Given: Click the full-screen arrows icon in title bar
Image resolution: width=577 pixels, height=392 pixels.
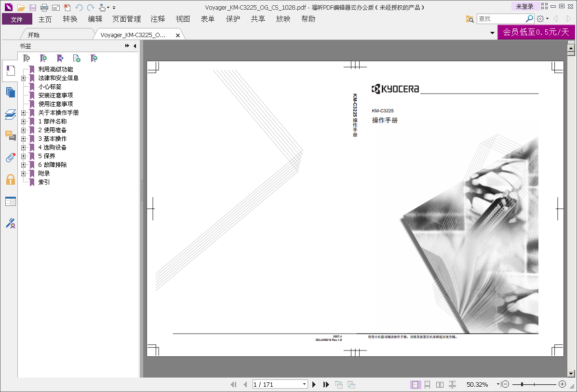Looking at the screenshot, I should coord(544,6).
